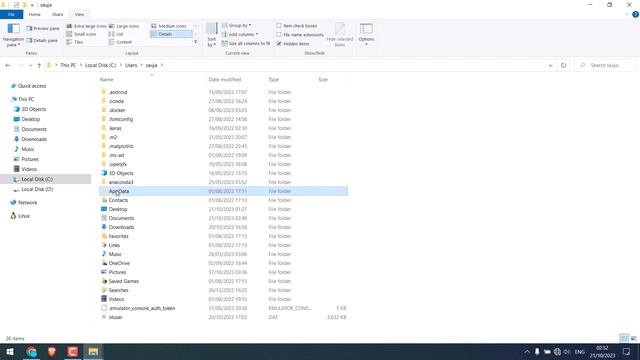Open the Add columns dropdown
Viewport: 640px width, 360px height.
point(240,34)
